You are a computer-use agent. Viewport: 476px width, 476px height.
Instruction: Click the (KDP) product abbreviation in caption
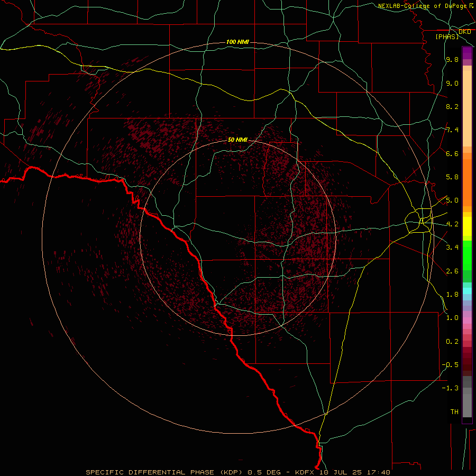click(x=231, y=472)
